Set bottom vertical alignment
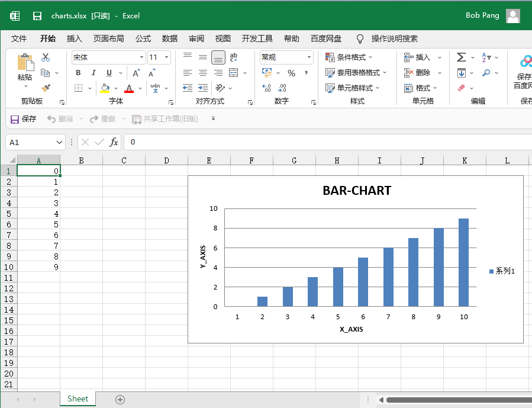The height and width of the screenshot is (408, 532). point(218,57)
